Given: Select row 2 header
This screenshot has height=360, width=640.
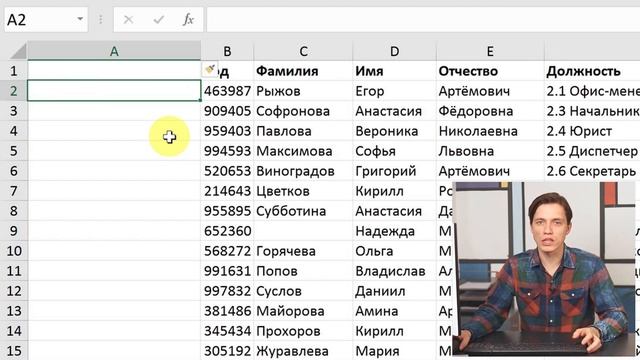Looking at the screenshot, I should pyautogui.click(x=13, y=91).
